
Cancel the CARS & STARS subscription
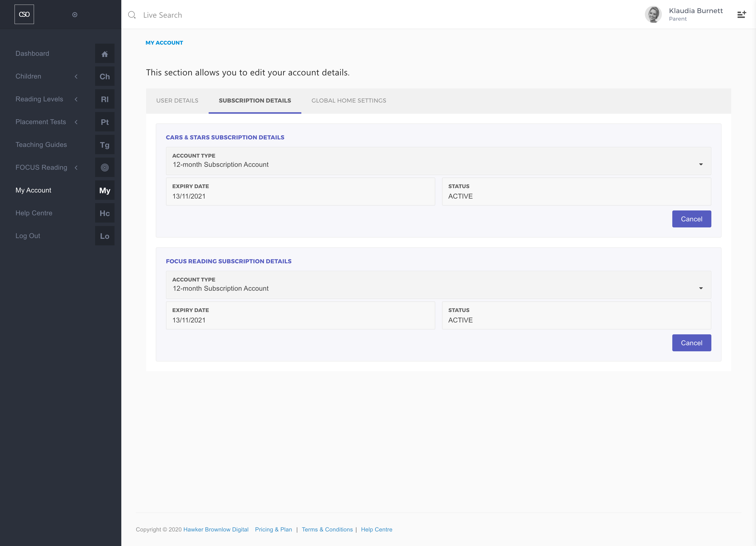tap(691, 219)
